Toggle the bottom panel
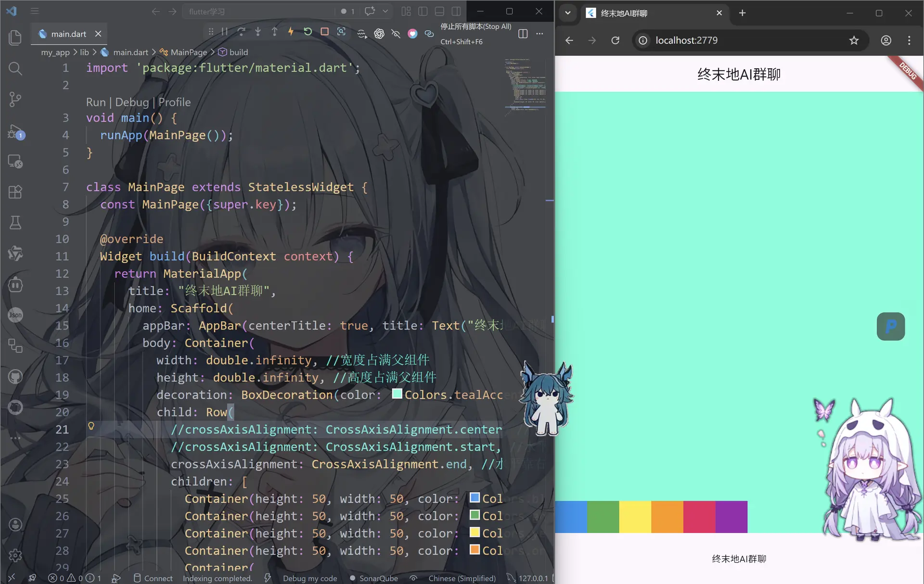924x584 pixels. 439,11
